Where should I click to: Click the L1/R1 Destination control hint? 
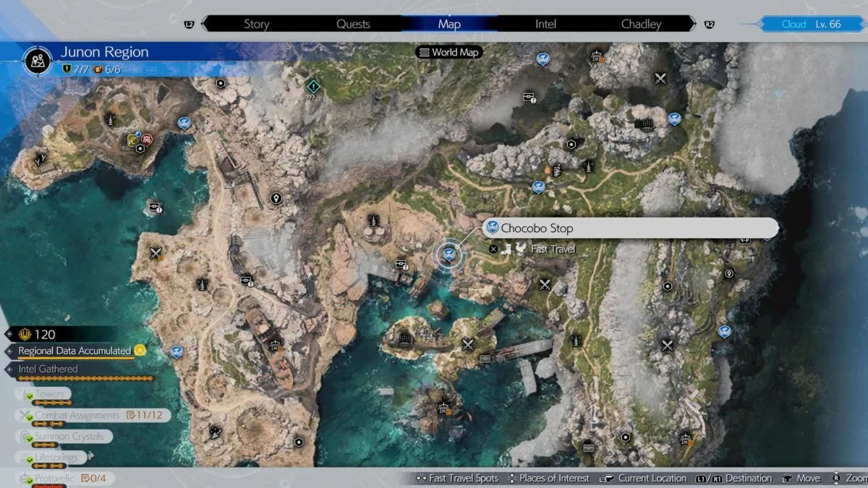pos(733,478)
